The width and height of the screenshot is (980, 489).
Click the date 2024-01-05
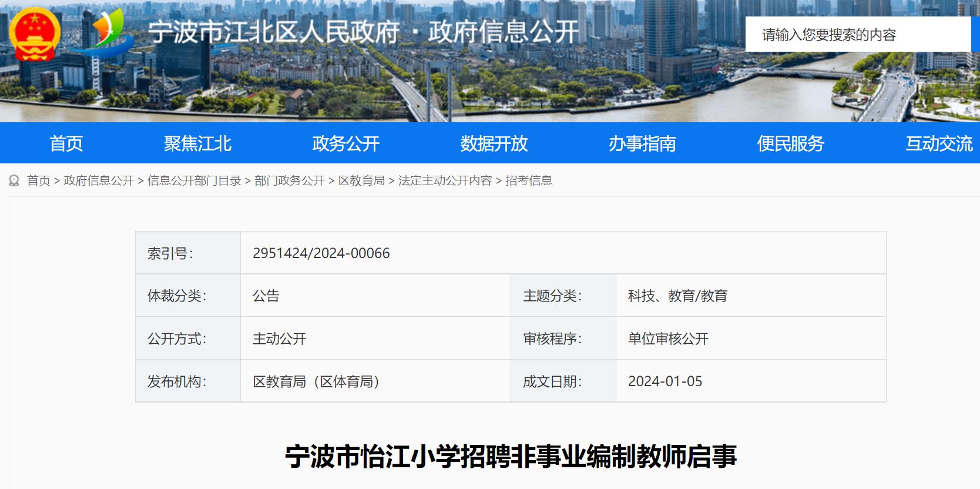pyautogui.click(x=665, y=381)
